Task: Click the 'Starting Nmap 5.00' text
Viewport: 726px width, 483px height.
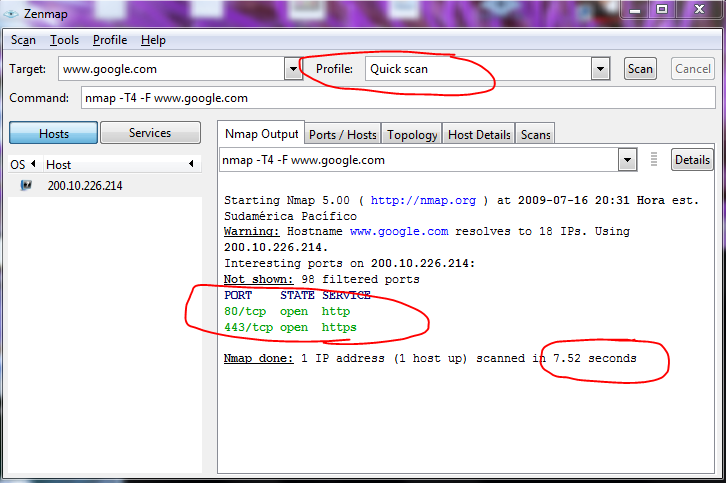Action: pos(287,200)
